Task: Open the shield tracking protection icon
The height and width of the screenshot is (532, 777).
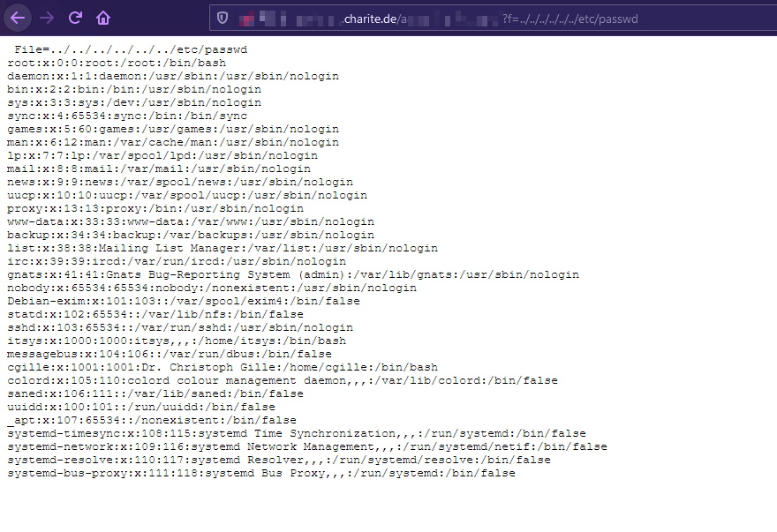Action: (223, 19)
